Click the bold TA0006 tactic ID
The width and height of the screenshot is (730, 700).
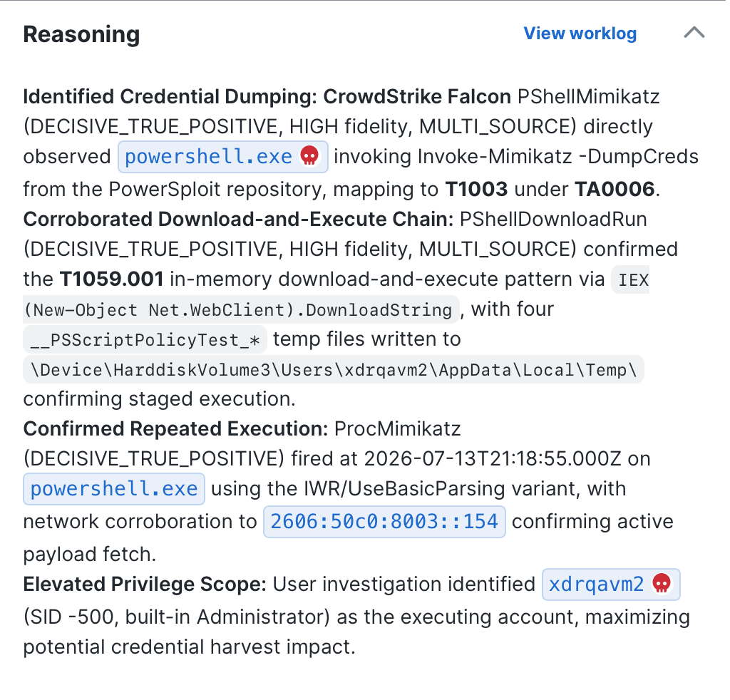coord(615,189)
